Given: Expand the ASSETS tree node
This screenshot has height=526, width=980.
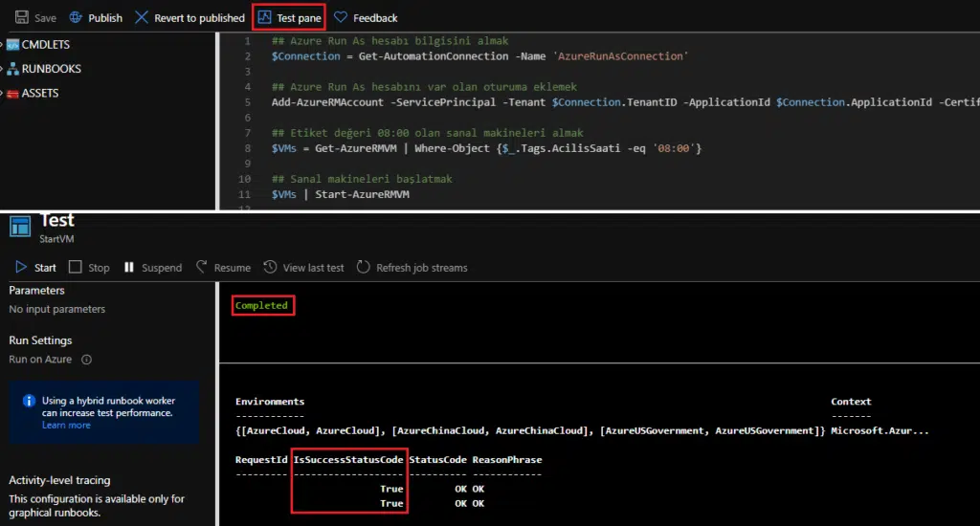Looking at the screenshot, I should point(2,93).
